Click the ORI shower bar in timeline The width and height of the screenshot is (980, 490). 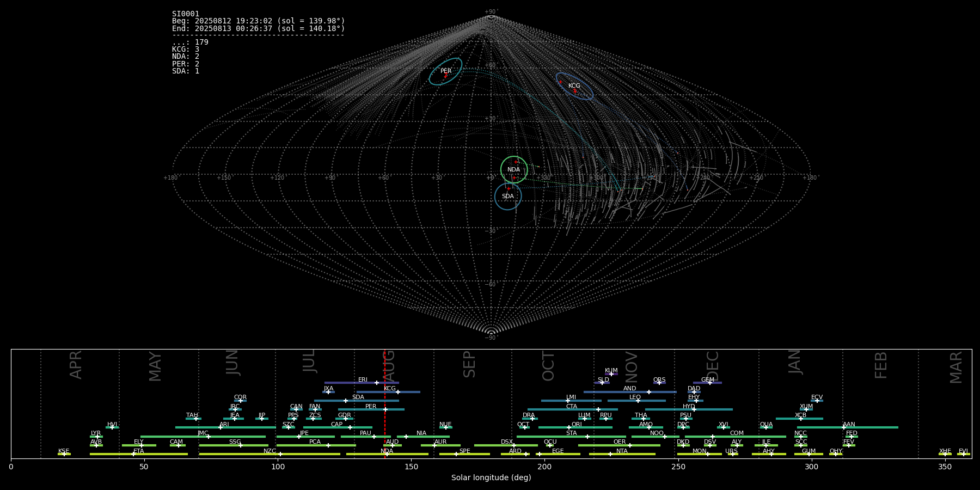pos(575,427)
